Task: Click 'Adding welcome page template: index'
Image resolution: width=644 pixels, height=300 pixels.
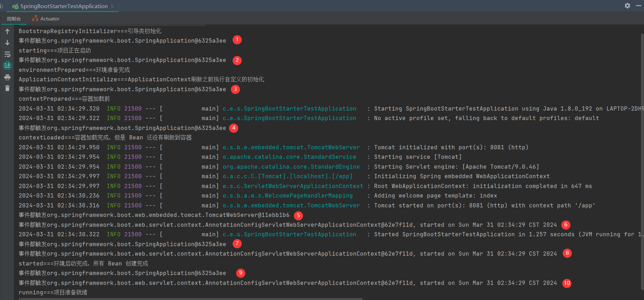Action: 436,196
